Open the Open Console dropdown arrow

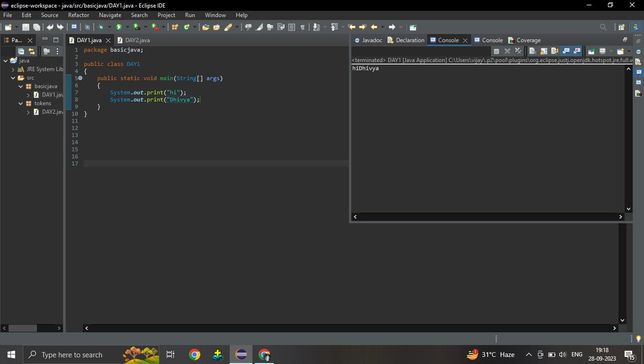coord(628,51)
